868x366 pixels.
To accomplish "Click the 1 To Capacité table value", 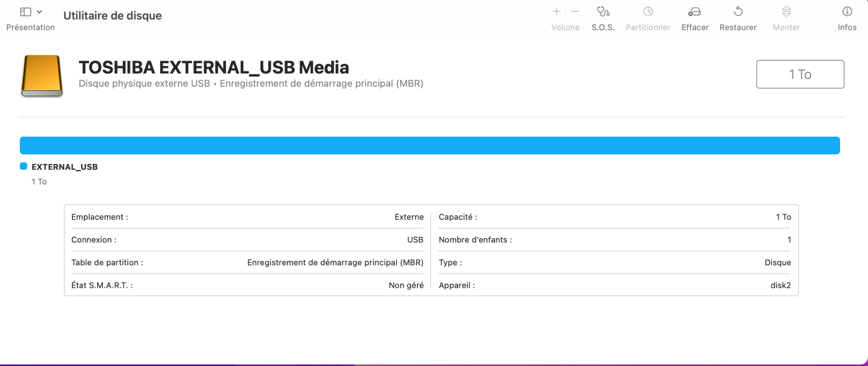I will pos(783,217).
